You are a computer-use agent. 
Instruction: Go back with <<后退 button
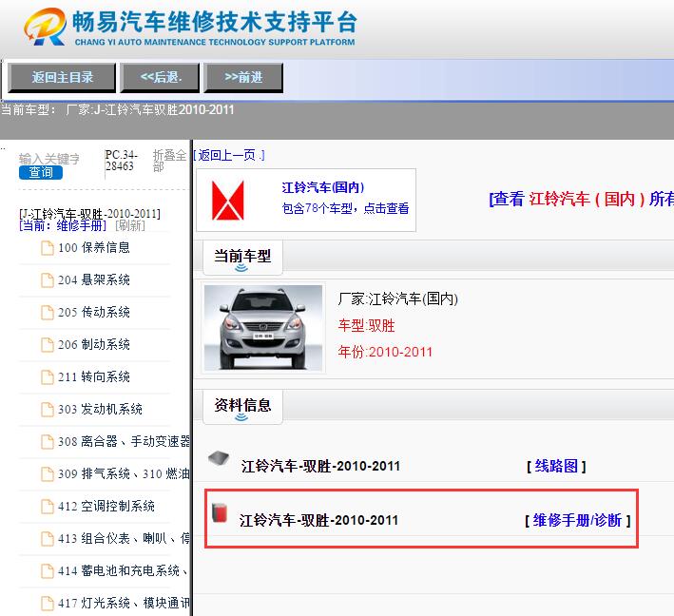[x=160, y=77]
